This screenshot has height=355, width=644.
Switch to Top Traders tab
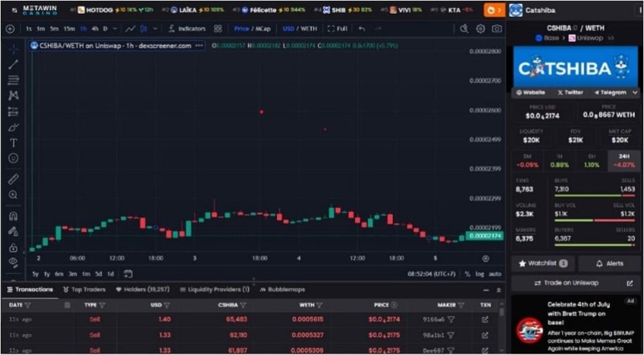84,290
